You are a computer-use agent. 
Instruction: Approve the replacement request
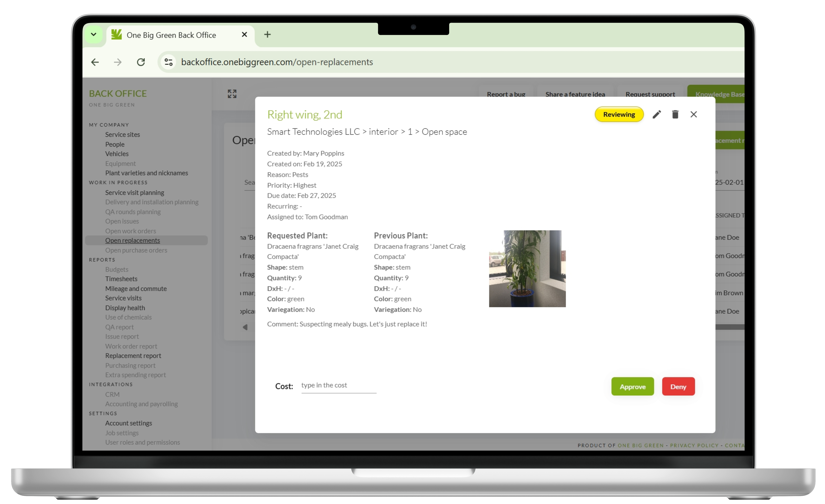point(632,387)
